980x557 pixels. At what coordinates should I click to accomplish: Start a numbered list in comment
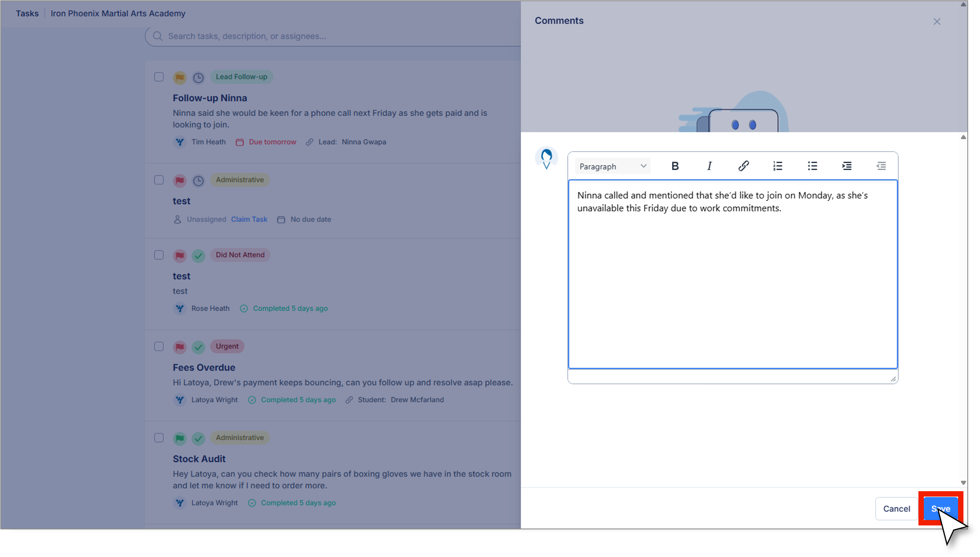pyautogui.click(x=778, y=166)
